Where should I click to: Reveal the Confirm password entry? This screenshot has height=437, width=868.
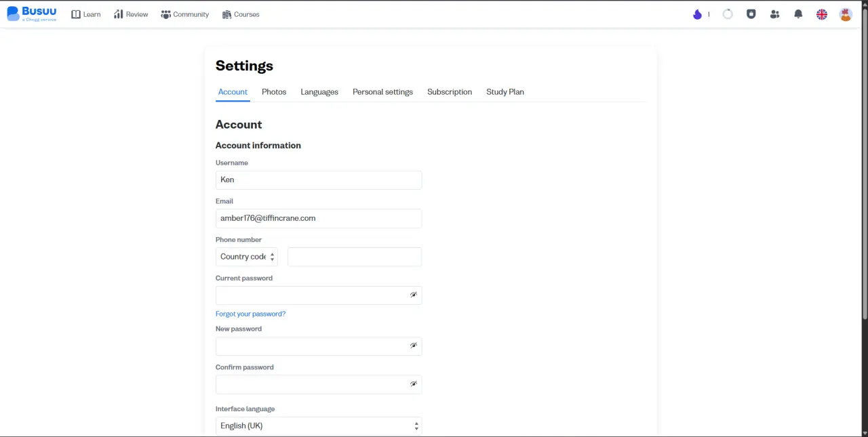click(x=413, y=384)
